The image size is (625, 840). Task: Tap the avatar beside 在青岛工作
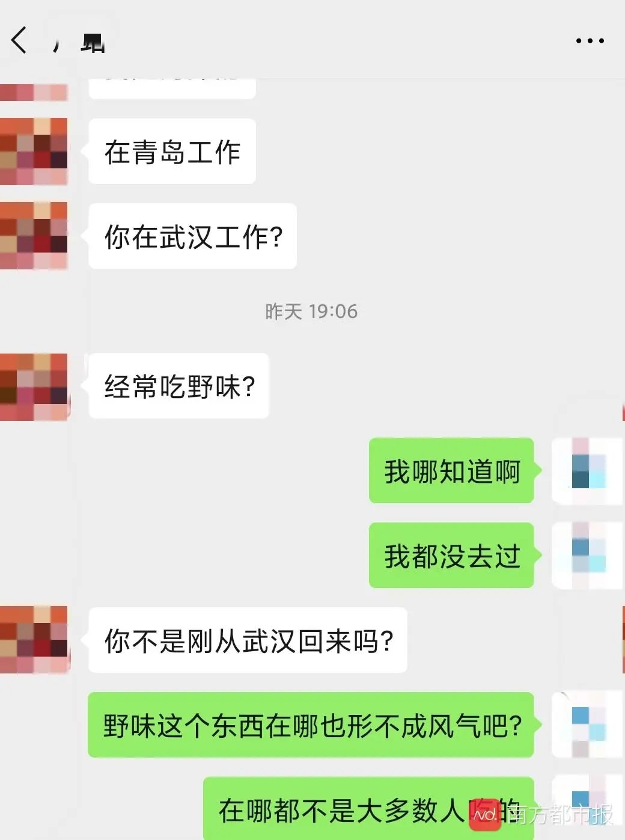point(34,151)
